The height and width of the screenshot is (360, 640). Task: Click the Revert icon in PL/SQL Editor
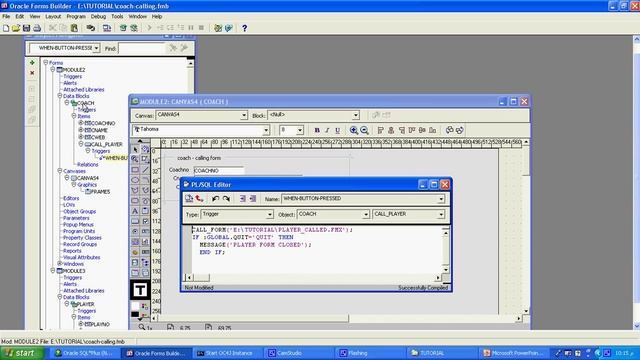click(x=200, y=198)
